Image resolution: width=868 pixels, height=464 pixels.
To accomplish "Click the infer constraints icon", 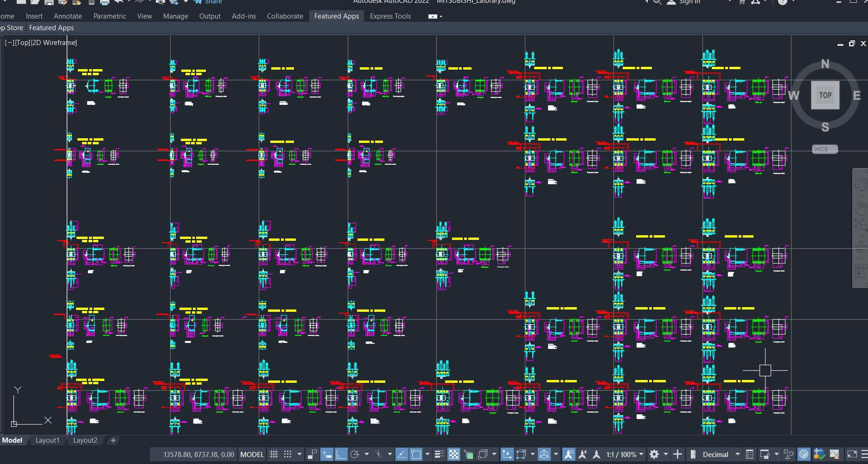I will click(312, 454).
